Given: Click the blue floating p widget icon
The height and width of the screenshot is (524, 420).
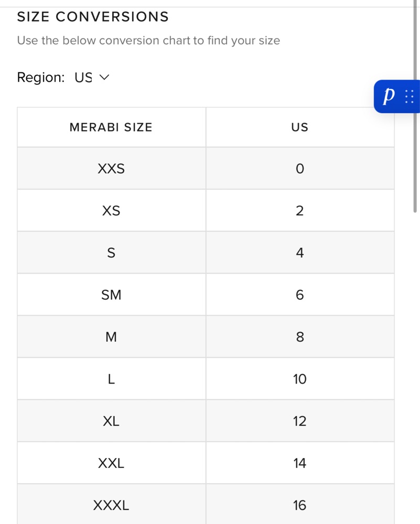Looking at the screenshot, I should (389, 96).
